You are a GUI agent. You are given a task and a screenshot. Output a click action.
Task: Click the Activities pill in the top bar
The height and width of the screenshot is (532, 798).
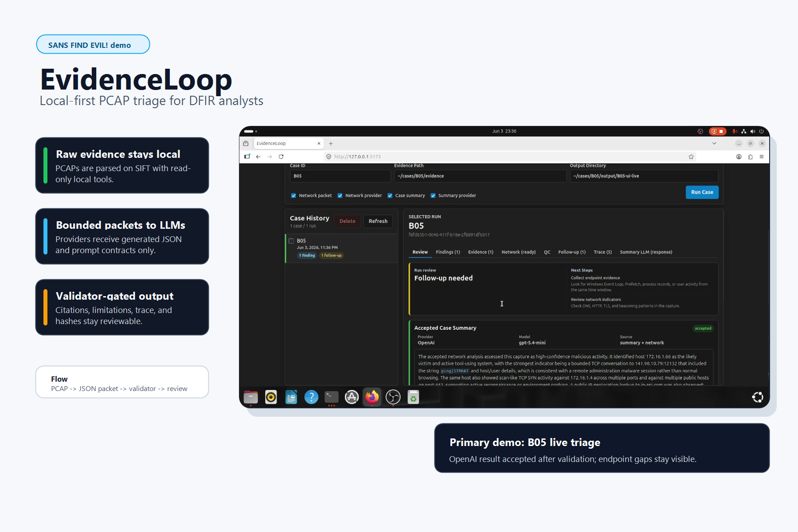click(249, 131)
